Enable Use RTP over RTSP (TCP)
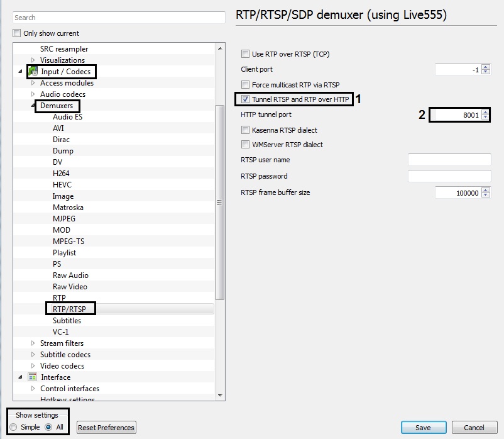Viewport: 504px width, 439px height. click(246, 54)
